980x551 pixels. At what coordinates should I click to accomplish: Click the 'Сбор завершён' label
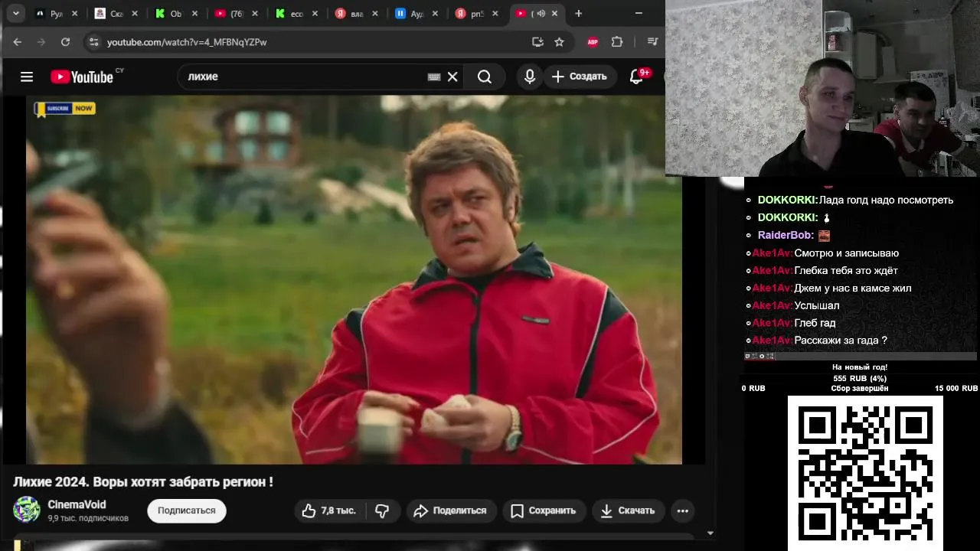tap(860, 388)
